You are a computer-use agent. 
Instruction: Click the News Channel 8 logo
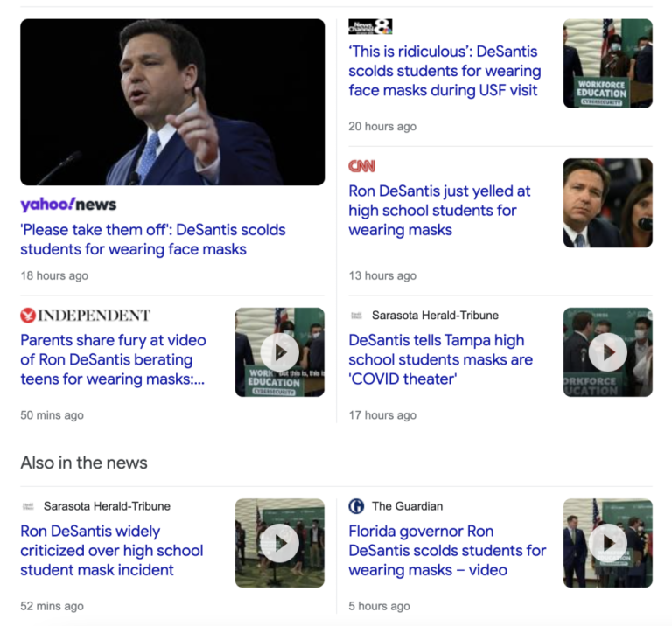(369, 26)
